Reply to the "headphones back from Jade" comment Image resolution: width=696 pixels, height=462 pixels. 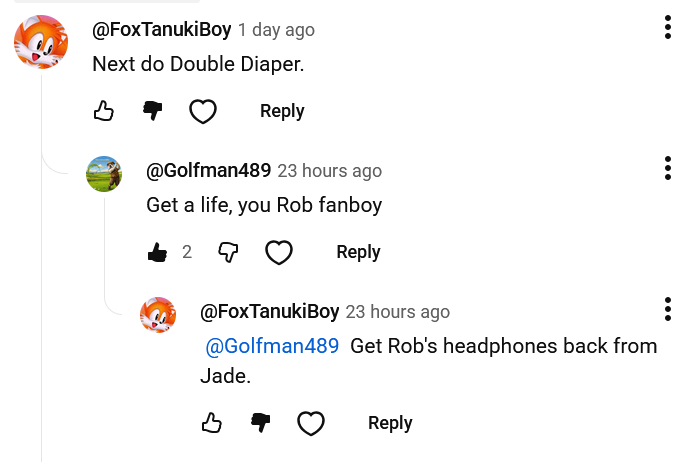[x=390, y=423]
